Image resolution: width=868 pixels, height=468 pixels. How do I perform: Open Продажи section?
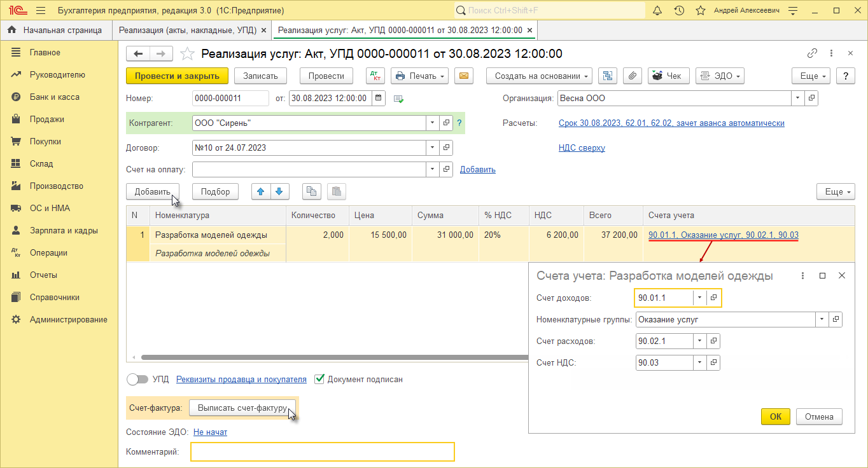tap(47, 119)
